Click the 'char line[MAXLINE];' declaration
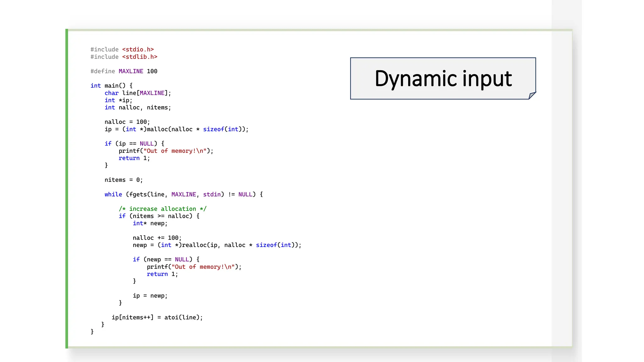The width and height of the screenshot is (644, 362). (x=138, y=93)
